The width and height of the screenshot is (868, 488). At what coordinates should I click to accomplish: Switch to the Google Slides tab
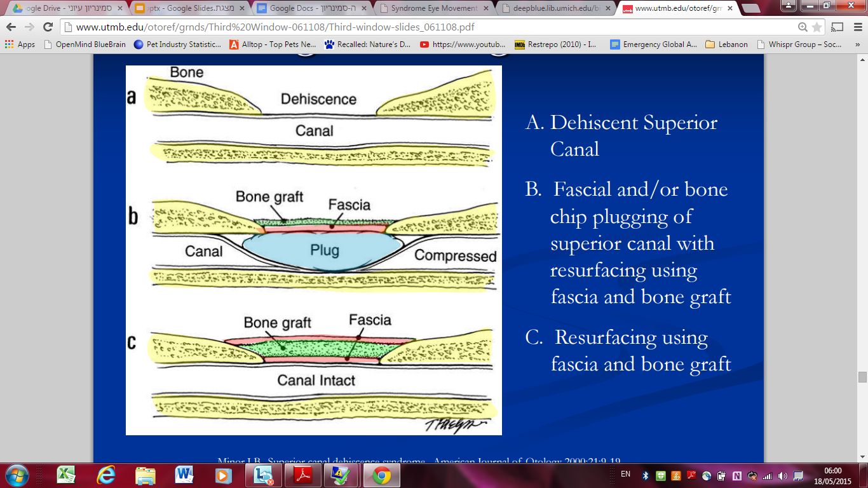[x=189, y=8]
